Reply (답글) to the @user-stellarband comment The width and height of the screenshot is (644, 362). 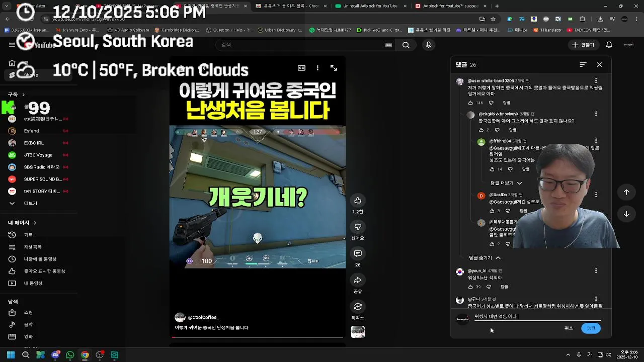click(x=507, y=103)
